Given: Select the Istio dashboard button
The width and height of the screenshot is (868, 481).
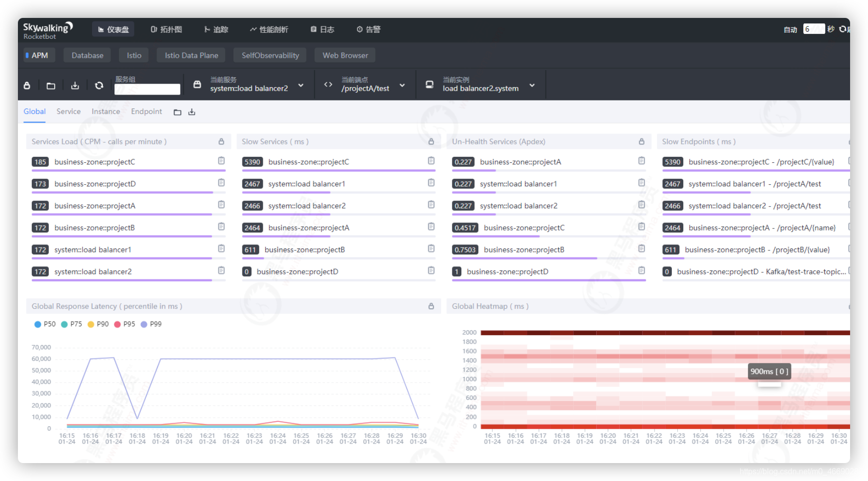Looking at the screenshot, I should click(x=134, y=55).
